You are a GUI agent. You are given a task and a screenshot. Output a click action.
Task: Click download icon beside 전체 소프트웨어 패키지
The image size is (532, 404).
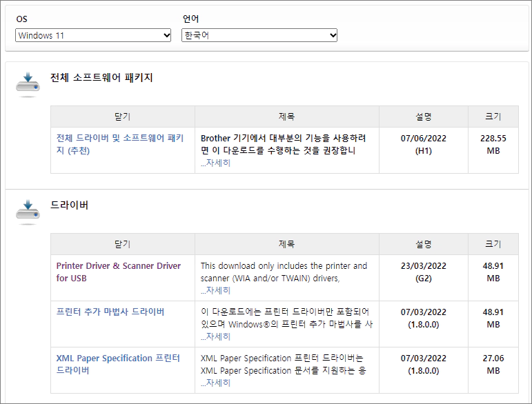tap(28, 84)
